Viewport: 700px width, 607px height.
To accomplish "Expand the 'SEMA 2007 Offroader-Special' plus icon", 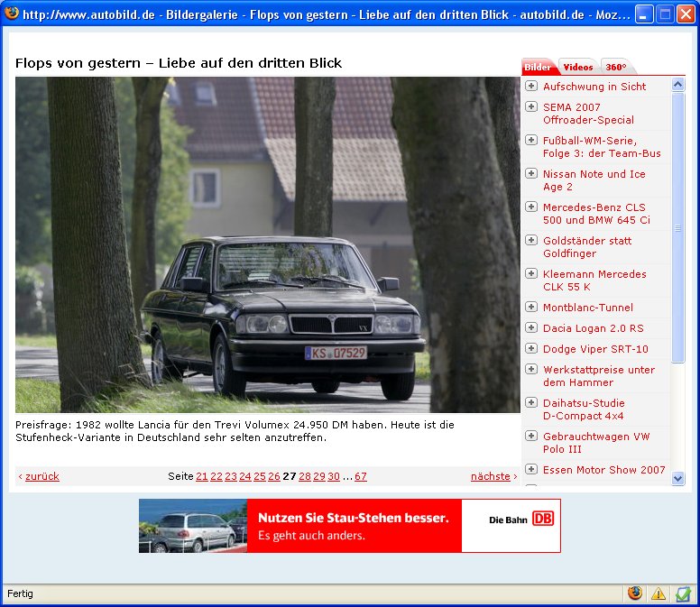I will (x=530, y=106).
